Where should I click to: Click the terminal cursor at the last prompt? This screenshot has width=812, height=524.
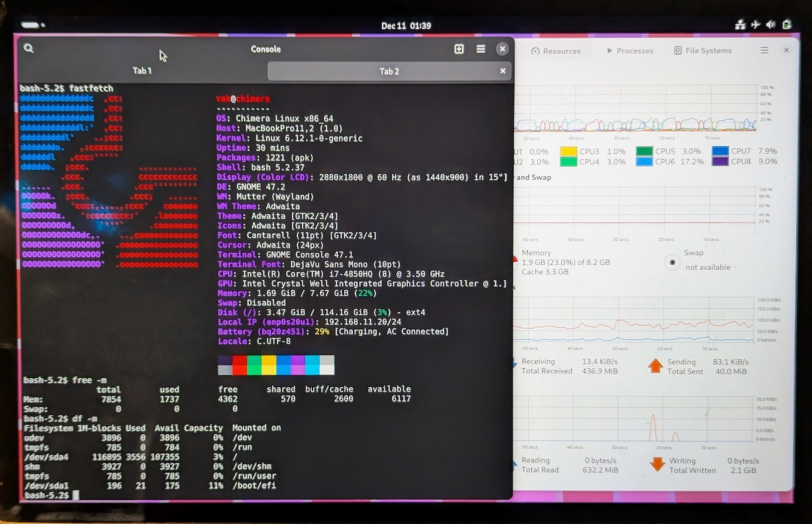[x=76, y=495]
